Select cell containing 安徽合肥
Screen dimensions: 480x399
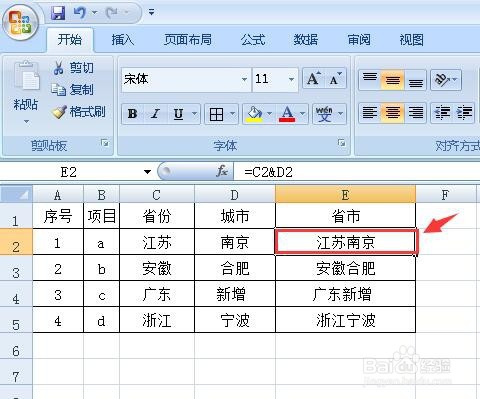[x=346, y=268]
